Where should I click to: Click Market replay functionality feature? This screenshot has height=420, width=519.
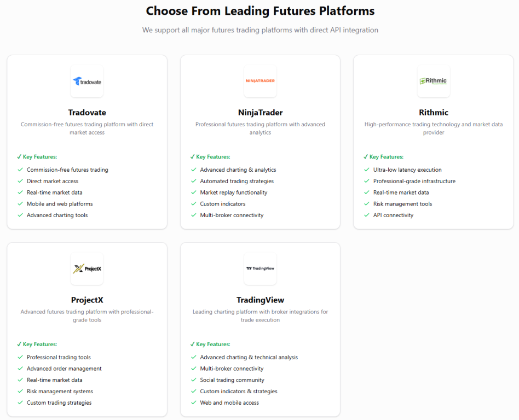click(x=233, y=192)
